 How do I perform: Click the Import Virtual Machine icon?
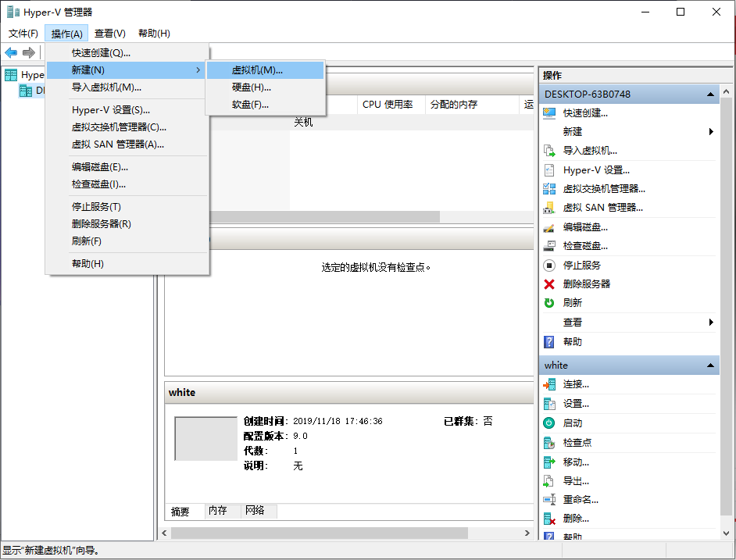point(549,151)
